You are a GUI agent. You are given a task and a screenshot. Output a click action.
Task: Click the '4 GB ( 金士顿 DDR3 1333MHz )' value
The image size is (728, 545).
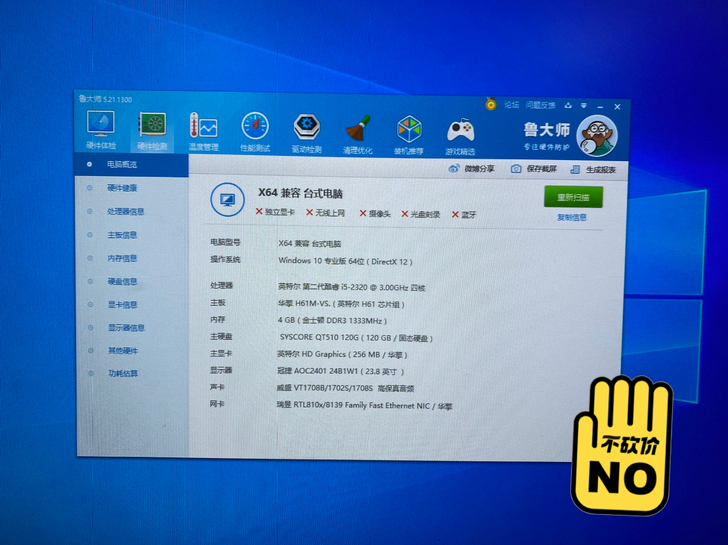pyautogui.click(x=332, y=321)
